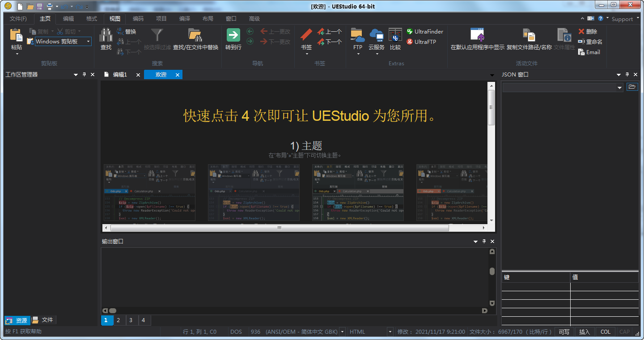Pin the JSON 窗口 panel
This screenshot has height=340, width=644.
627,75
